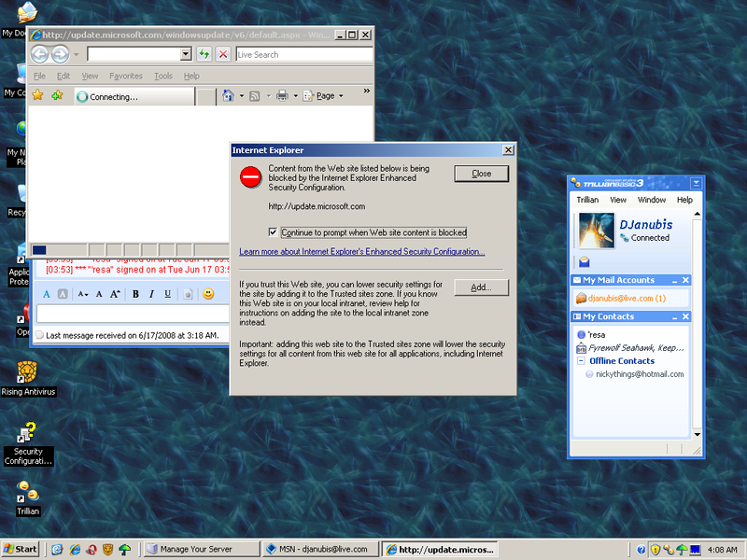Click the Add to Favorites icon
The image size is (747, 560).
tap(57, 96)
